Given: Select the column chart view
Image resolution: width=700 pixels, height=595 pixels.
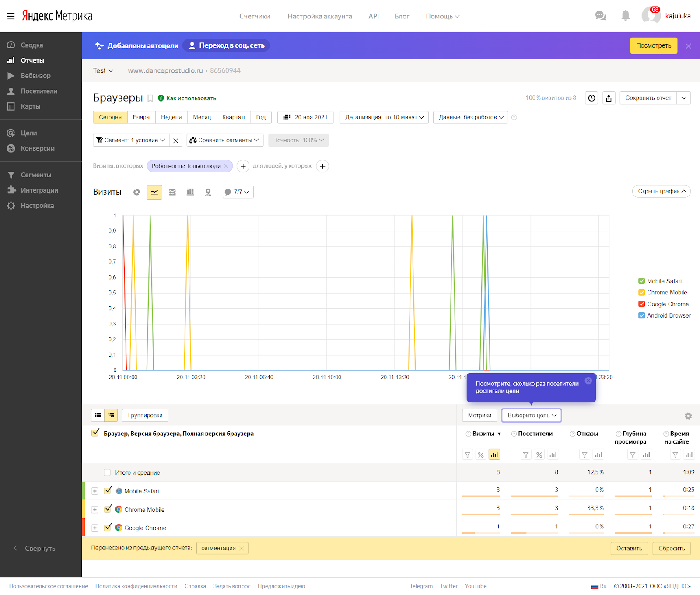Looking at the screenshot, I should click(190, 192).
